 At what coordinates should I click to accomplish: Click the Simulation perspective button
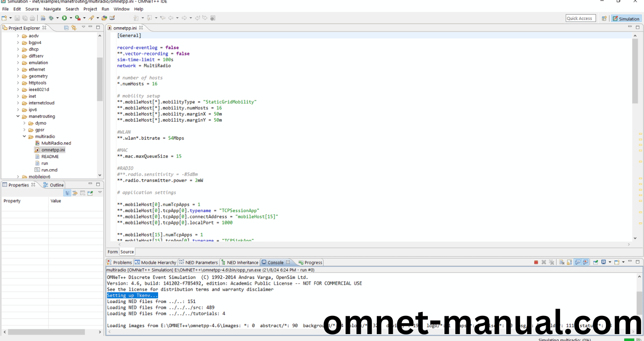tap(626, 19)
